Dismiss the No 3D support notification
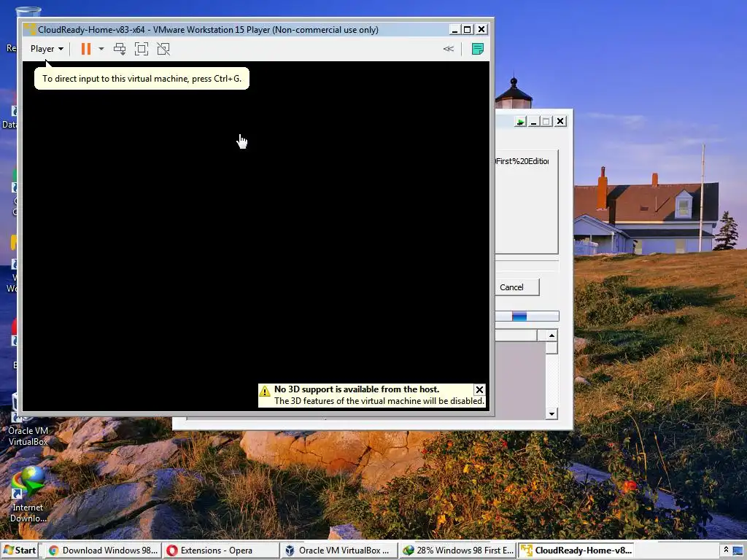Screen dimensions: 747x560 click(x=479, y=389)
